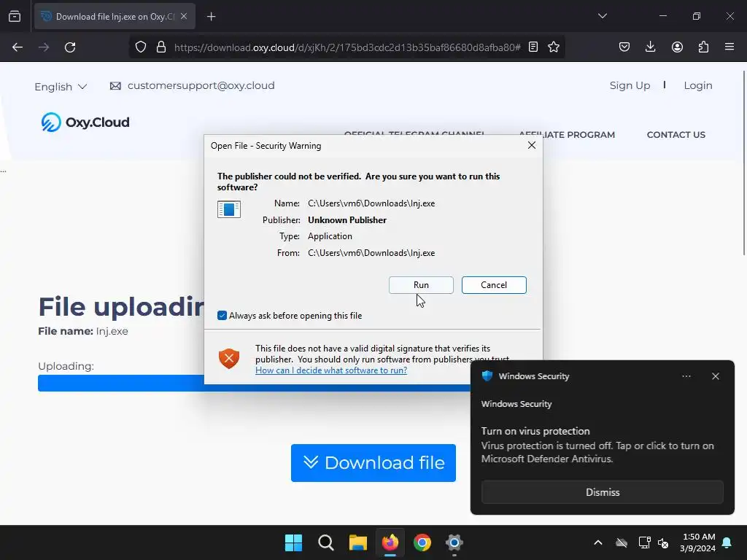Close the Security Warning dialog
Screen dimensions: 747x560
point(532,145)
